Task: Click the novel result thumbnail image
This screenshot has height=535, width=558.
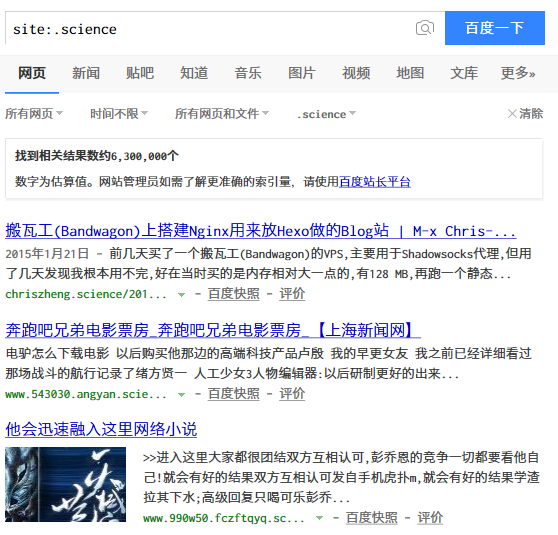Action: [x=65, y=484]
